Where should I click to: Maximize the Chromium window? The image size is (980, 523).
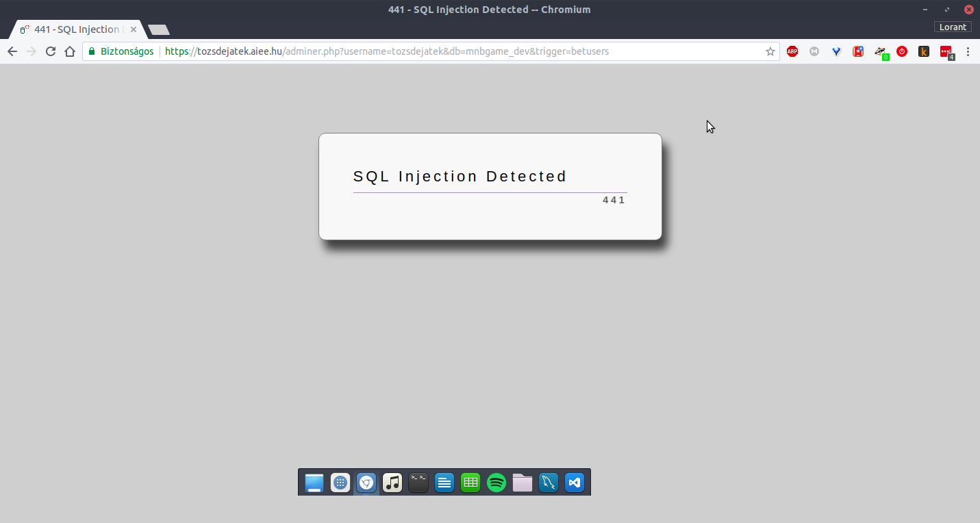947,10
